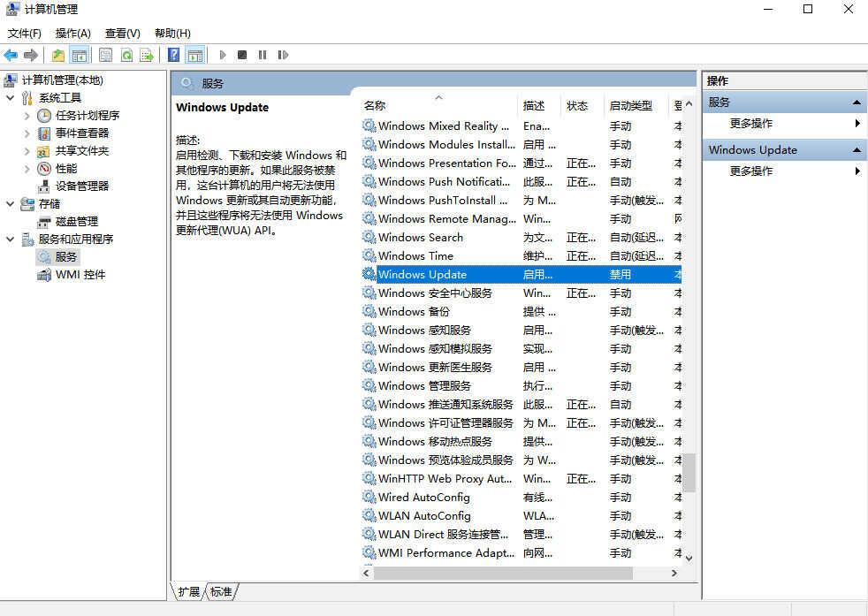
Task: Sort services by 启动类型 column header
Action: point(631,106)
